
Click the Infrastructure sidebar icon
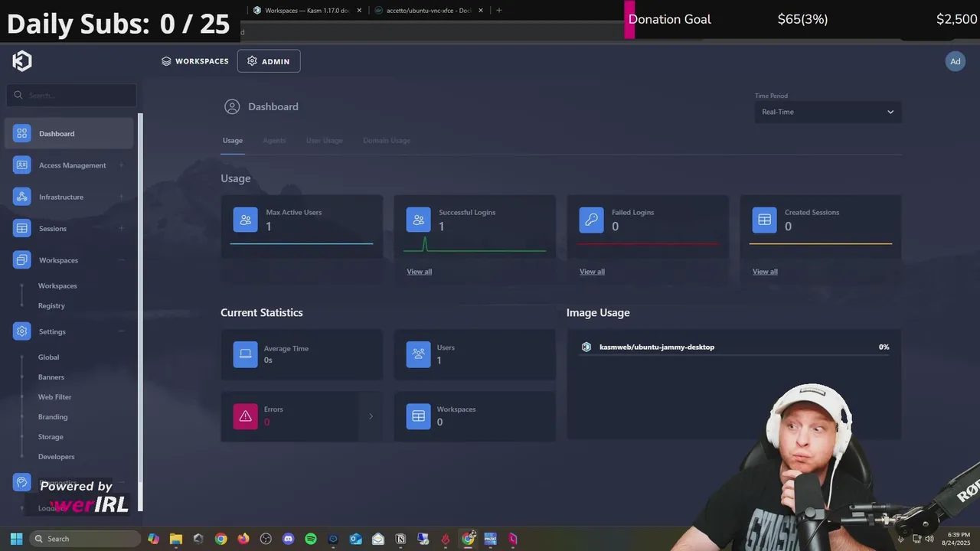click(21, 197)
